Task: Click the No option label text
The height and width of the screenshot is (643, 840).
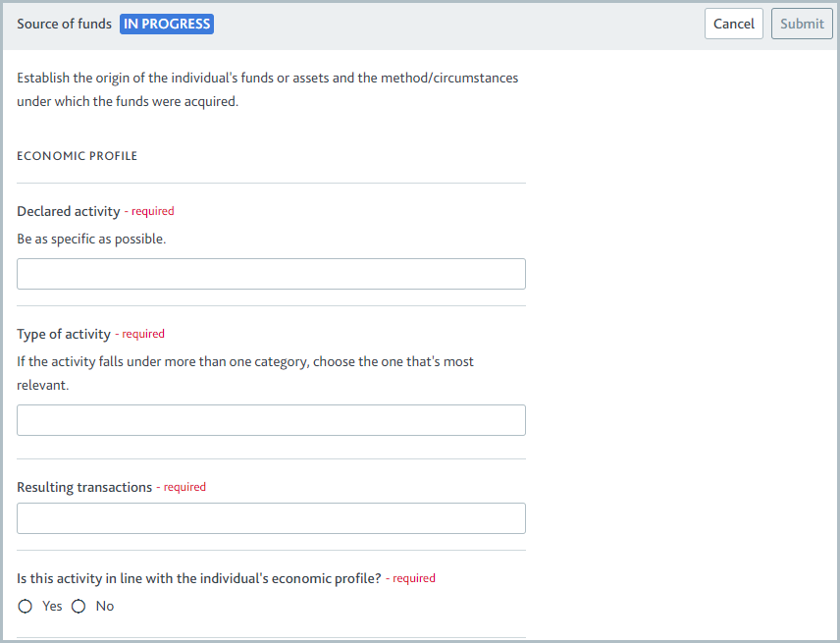Action: [x=104, y=606]
